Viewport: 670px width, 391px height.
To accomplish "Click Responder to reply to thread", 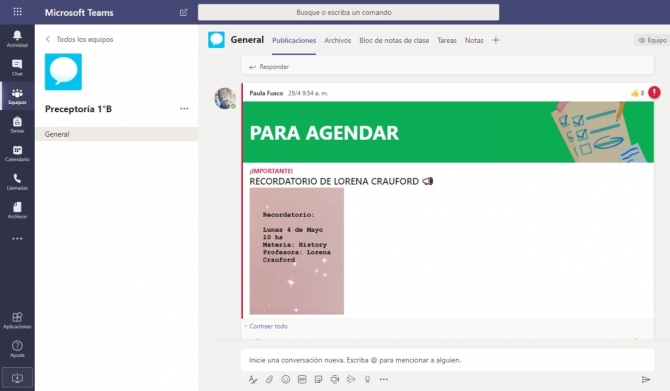I will click(x=269, y=67).
